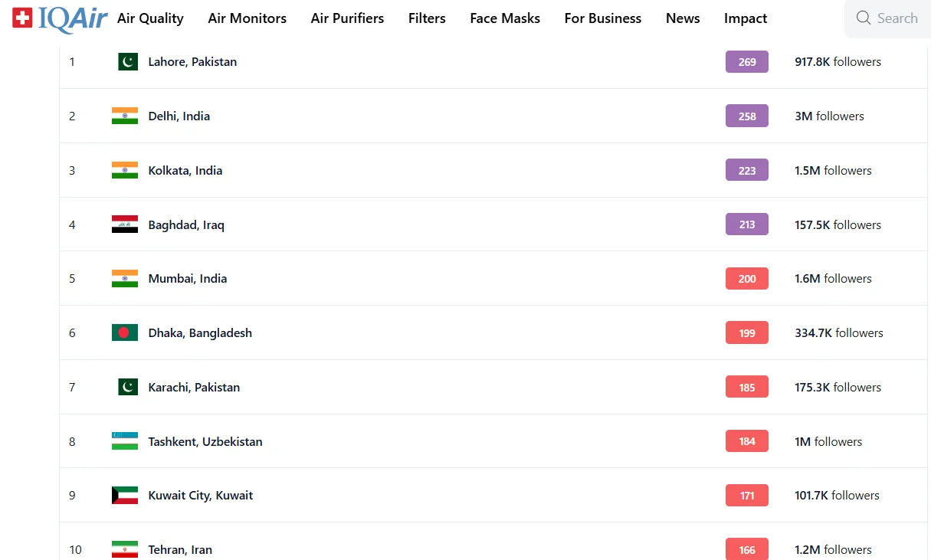The height and width of the screenshot is (560, 931).
Task: Go to the Face Masks section
Action: coord(505,18)
